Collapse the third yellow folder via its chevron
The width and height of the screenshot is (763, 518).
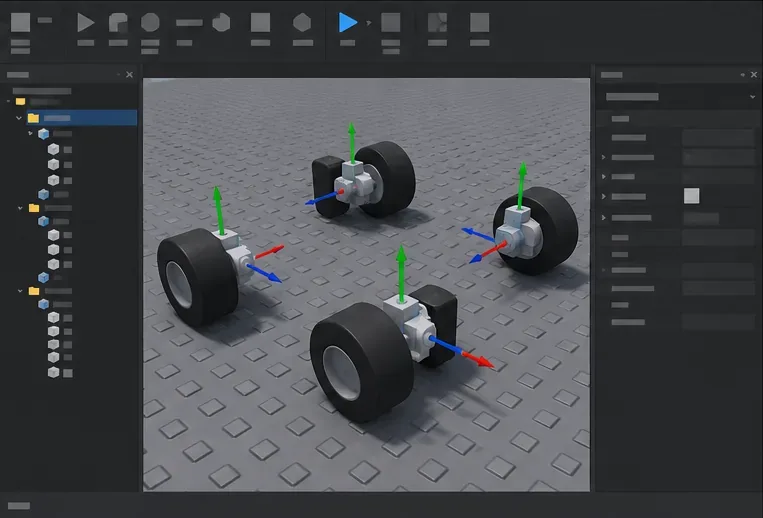click(20, 290)
